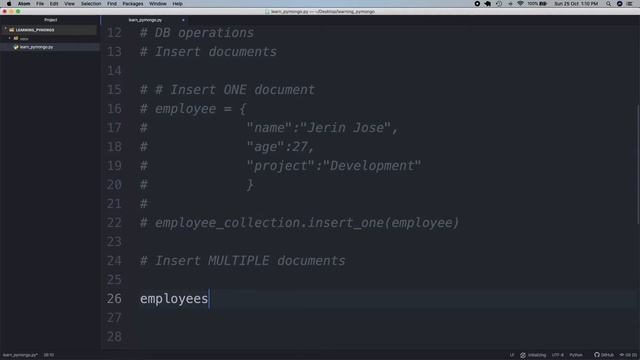This screenshot has width=640, height=360.
Task: Select the LEARNING_PYMONGO project folder
Action: tap(35, 30)
